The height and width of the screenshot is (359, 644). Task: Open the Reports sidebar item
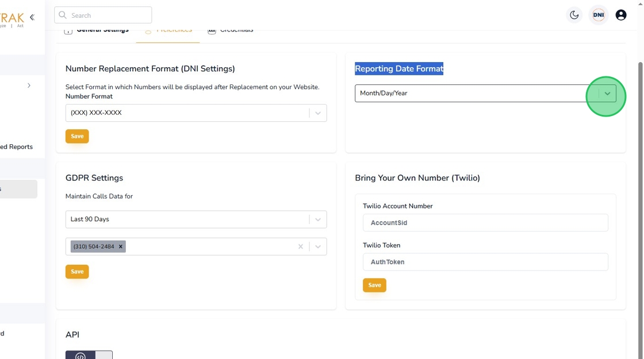tap(17, 147)
